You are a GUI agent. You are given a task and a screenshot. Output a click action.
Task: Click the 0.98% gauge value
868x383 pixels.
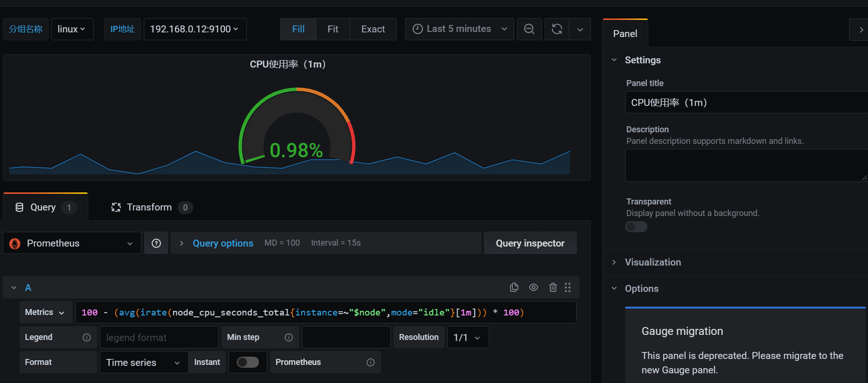[296, 150]
